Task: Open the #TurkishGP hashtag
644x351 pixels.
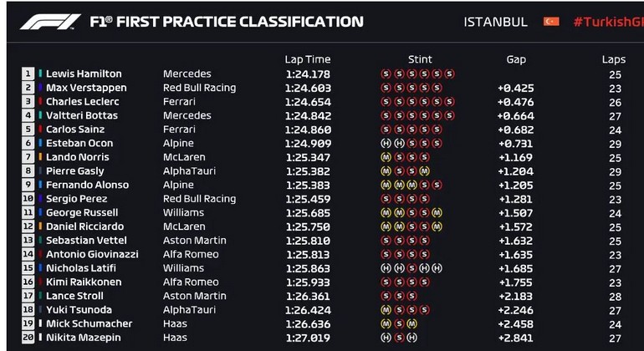Action: (x=607, y=22)
